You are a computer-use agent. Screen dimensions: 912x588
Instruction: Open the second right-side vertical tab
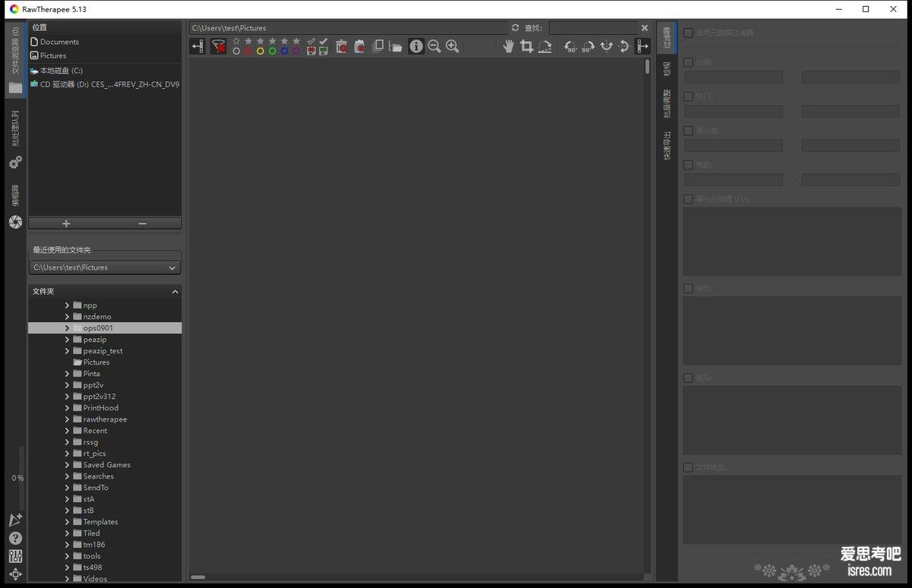pyautogui.click(x=667, y=69)
